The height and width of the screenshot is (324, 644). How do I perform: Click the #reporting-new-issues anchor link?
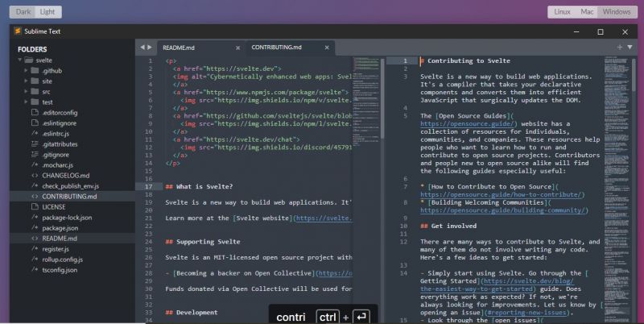[x=528, y=313]
